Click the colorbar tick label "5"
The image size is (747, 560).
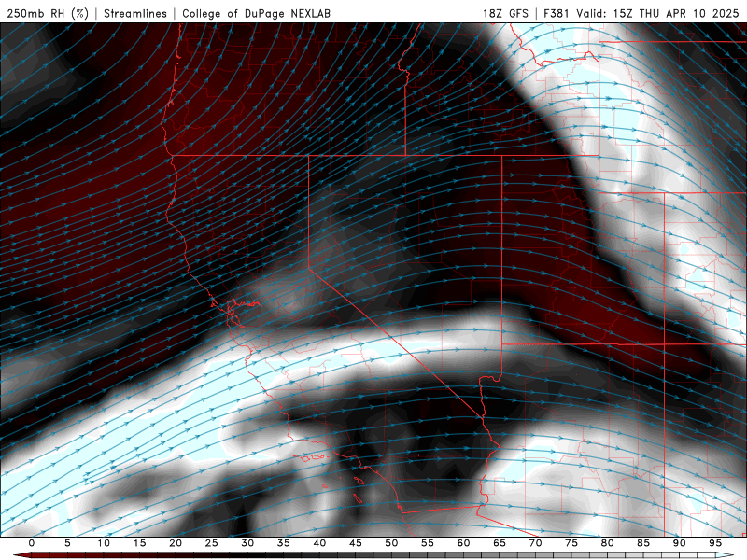pyautogui.click(x=67, y=543)
